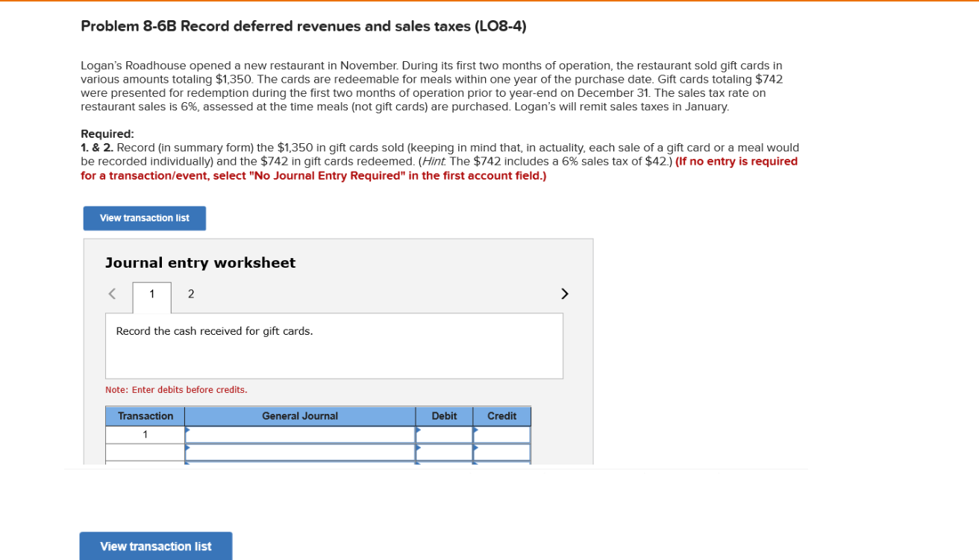
Task: Switch to journal entry tab 2
Action: (191, 294)
